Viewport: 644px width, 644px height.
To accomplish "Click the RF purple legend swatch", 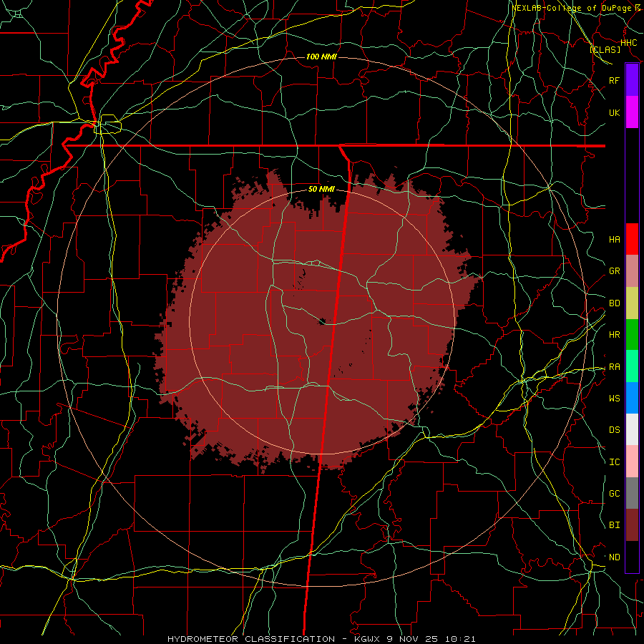I will click(632, 80).
